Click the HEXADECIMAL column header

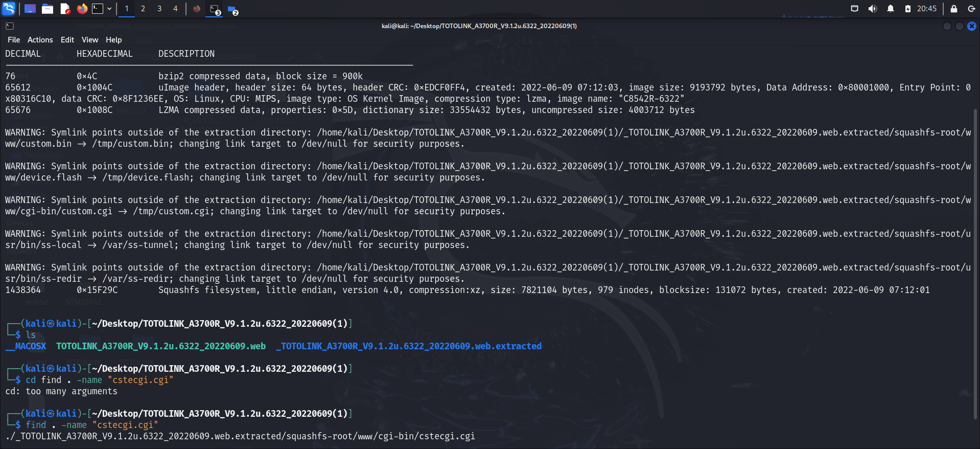(105, 54)
